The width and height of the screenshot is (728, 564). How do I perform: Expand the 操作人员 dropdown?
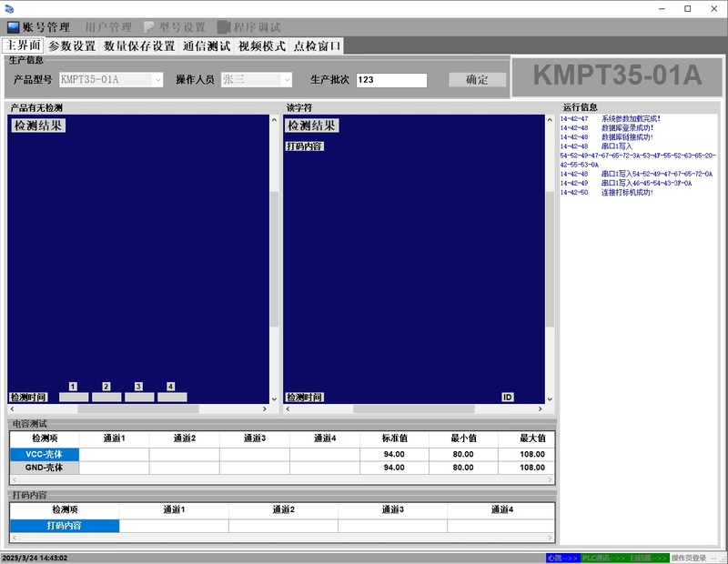(287, 80)
